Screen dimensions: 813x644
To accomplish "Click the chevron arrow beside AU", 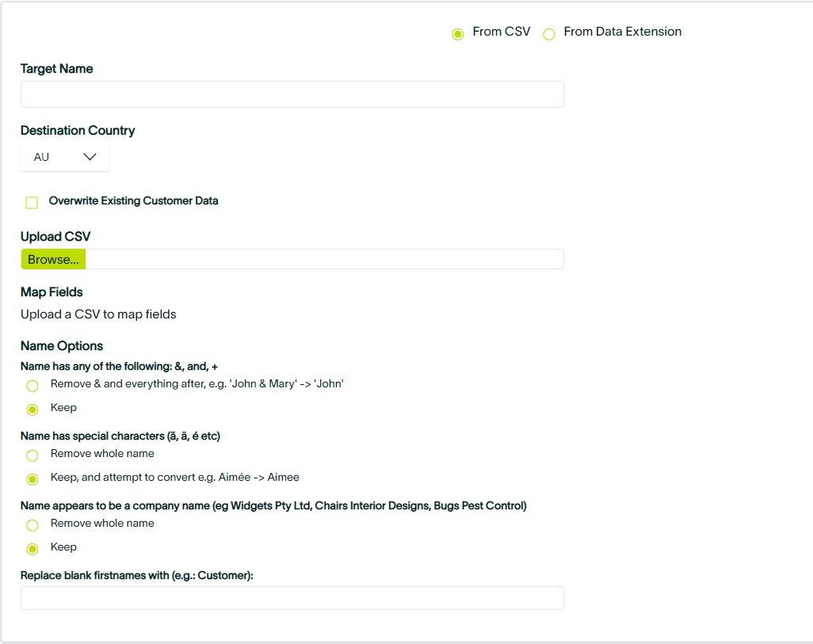I will coord(90,157).
